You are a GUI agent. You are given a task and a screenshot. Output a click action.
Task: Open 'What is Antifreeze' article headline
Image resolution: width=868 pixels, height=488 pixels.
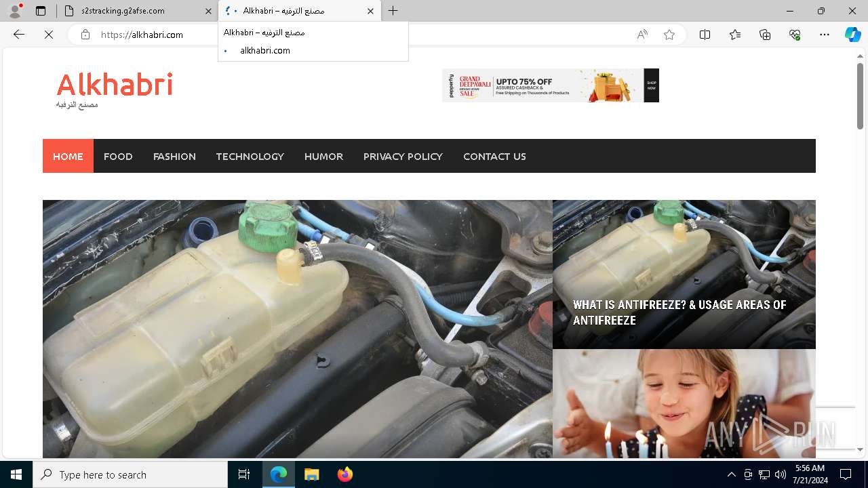[679, 312]
